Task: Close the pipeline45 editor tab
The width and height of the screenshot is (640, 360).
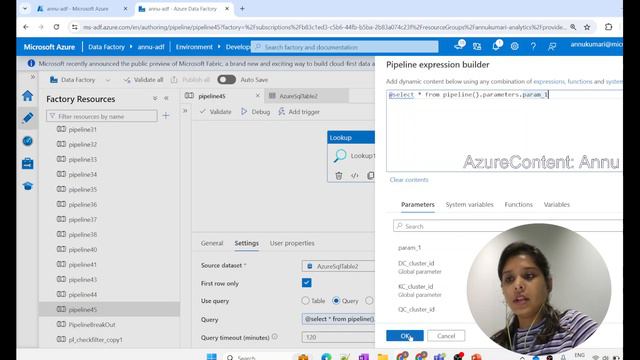Action: coord(258,96)
